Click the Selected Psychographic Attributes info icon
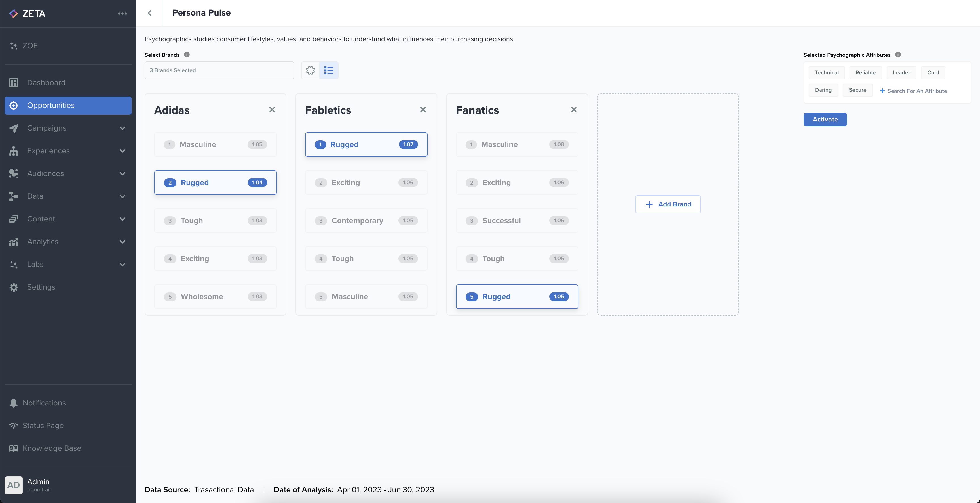Viewport: 980px width, 503px height. tap(898, 55)
